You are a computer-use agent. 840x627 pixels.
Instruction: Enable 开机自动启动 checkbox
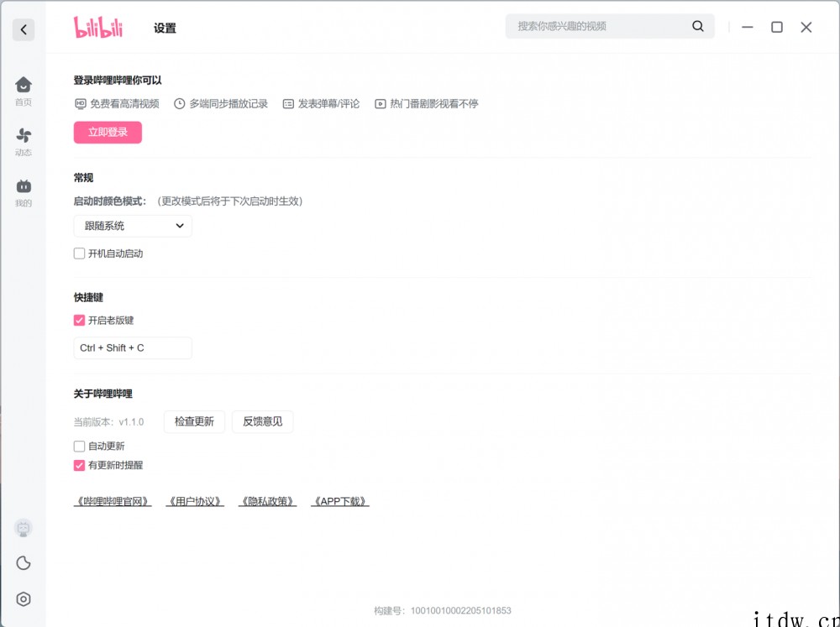(79, 253)
